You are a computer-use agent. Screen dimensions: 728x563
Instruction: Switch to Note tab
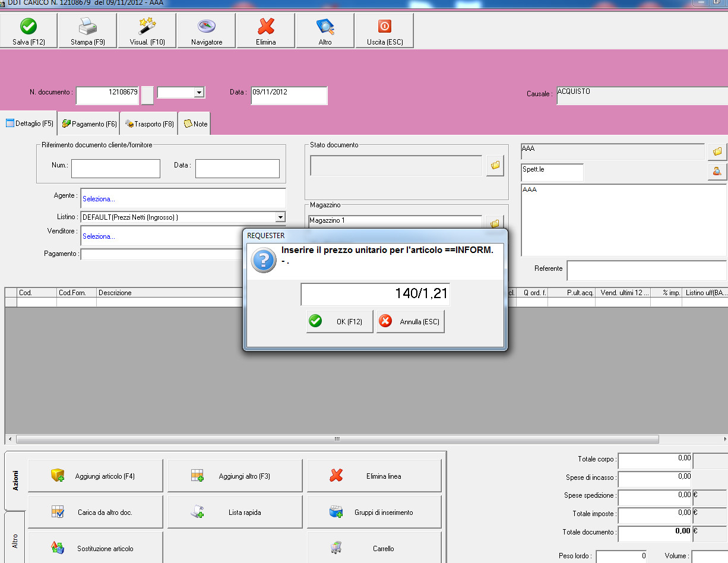[195, 124]
